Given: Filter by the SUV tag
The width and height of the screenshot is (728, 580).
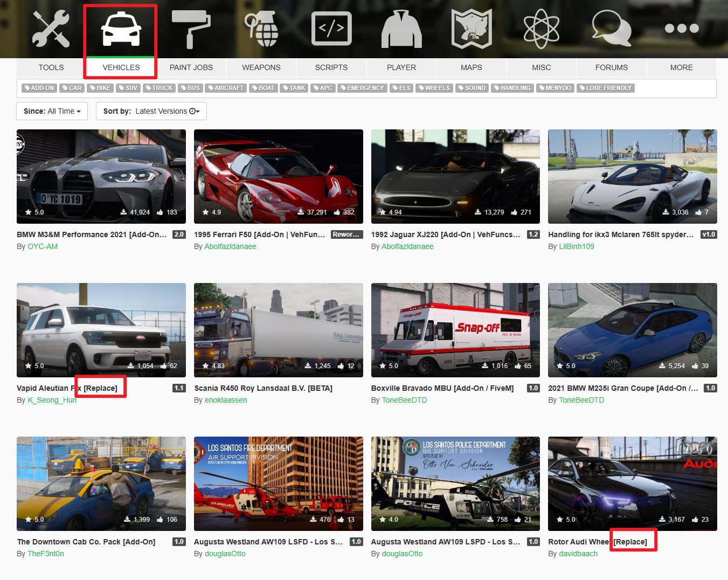Looking at the screenshot, I should [x=128, y=88].
